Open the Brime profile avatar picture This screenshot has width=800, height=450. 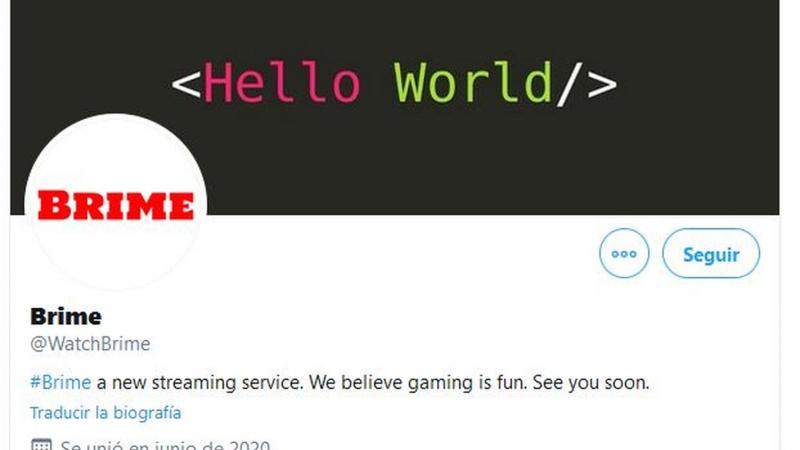(x=116, y=202)
